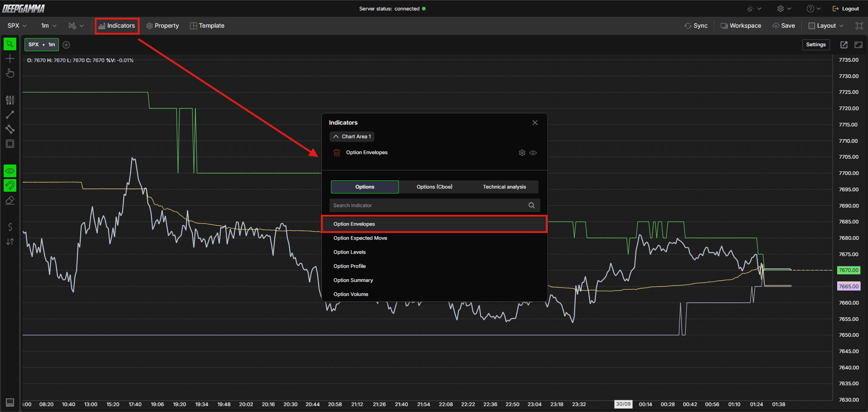The width and height of the screenshot is (868, 412).
Task: Click the up-down arrows sidebar icon
Action: pos(10,242)
